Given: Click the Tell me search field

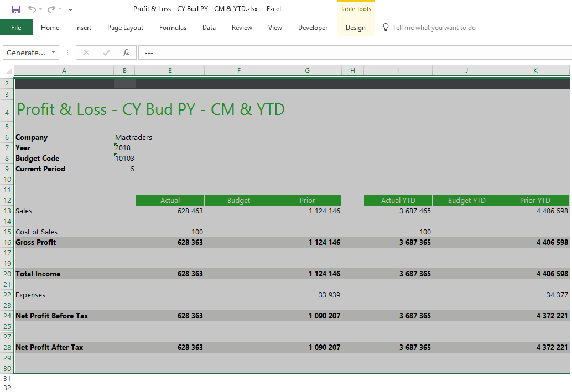Looking at the screenshot, I should [x=434, y=28].
